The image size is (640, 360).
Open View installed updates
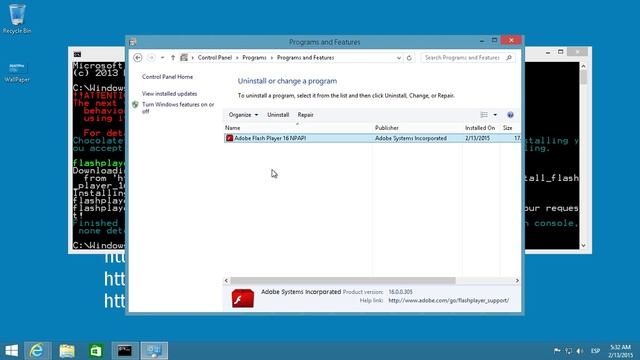[x=169, y=93]
